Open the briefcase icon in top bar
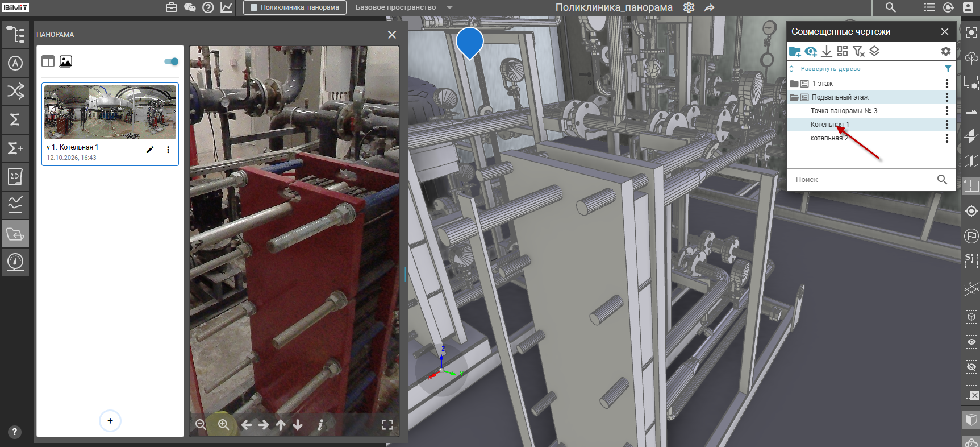 pyautogui.click(x=172, y=7)
